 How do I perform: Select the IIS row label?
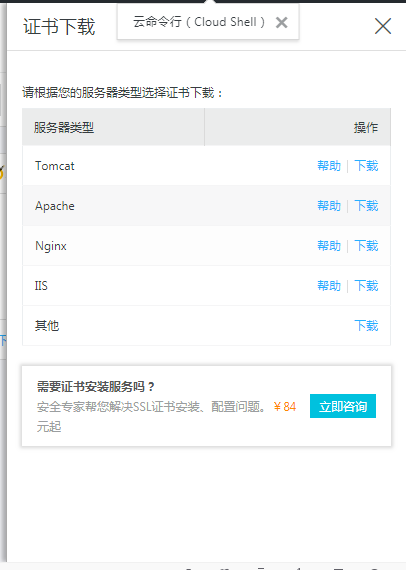[41, 286]
